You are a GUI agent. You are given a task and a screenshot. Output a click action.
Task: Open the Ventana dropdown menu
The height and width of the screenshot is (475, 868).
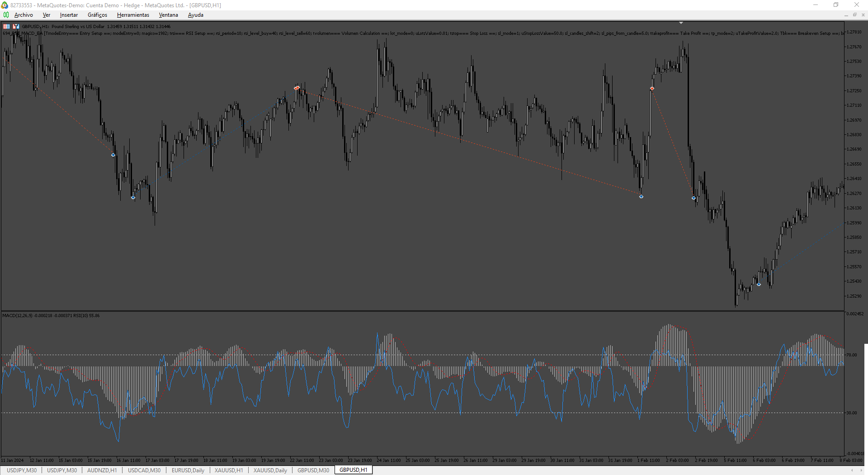click(x=168, y=15)
